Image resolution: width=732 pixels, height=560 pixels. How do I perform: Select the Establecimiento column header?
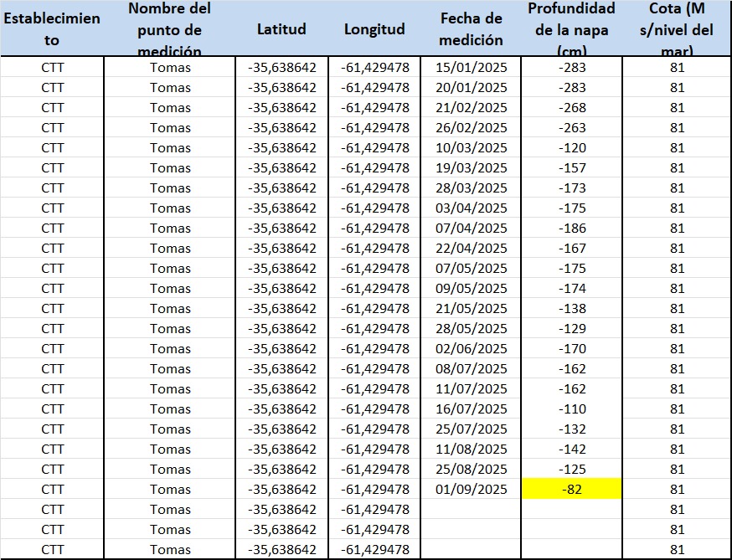pyautogui.click(x=52, y=29)
